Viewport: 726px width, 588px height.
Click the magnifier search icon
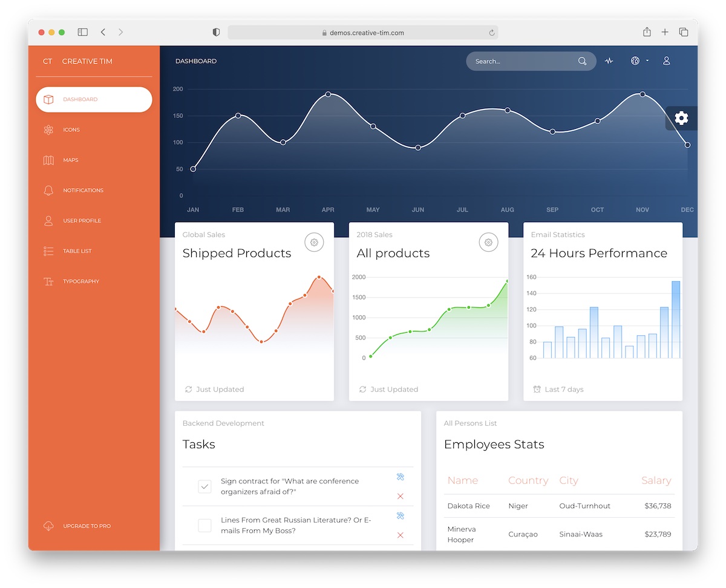tap(582, 61)
